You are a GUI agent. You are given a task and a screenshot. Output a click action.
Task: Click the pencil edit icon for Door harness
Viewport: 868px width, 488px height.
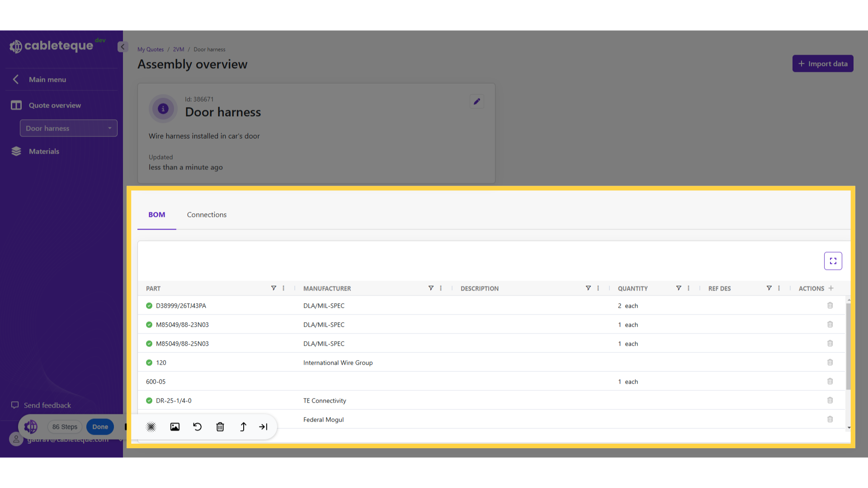(476, 102)
